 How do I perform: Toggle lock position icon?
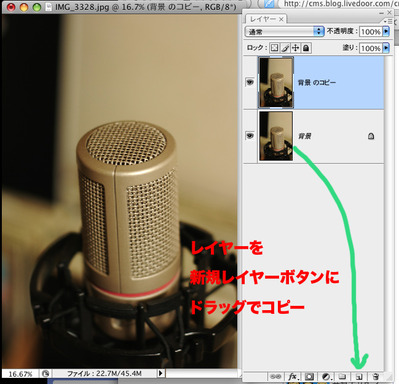click(x=295, y=48)
